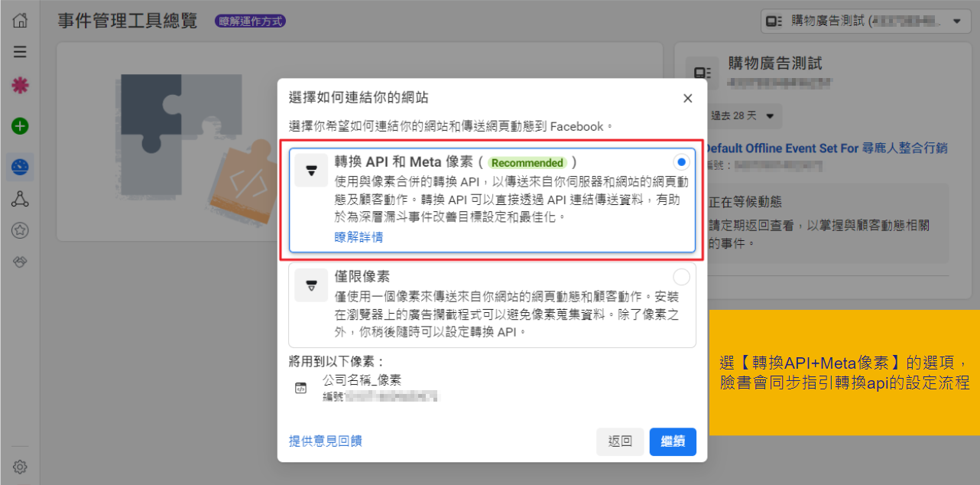This screenshot has width=980, height=485.
Task: Click the 繼續 button
Action: pyautogui.click(x=673, y=441)
